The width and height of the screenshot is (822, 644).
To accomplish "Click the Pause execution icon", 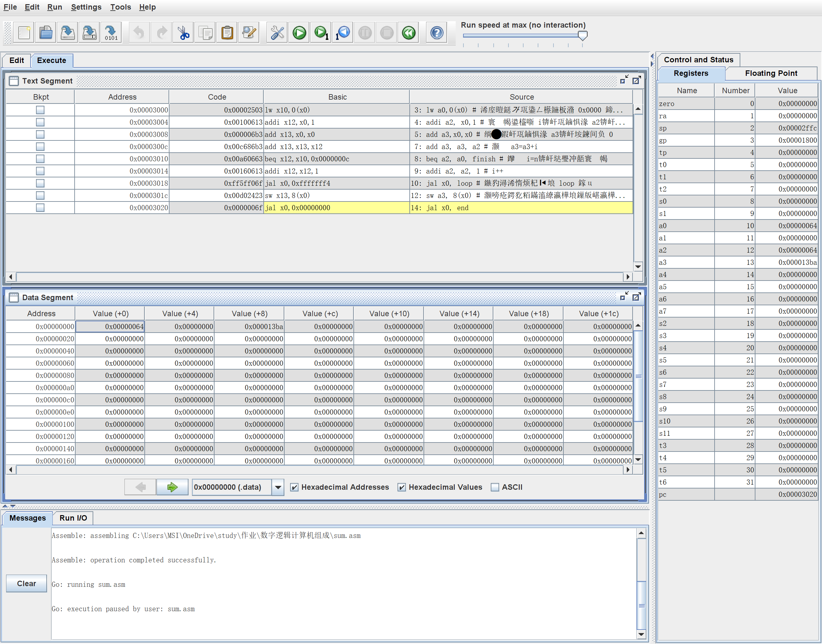I will pos(365,33).
